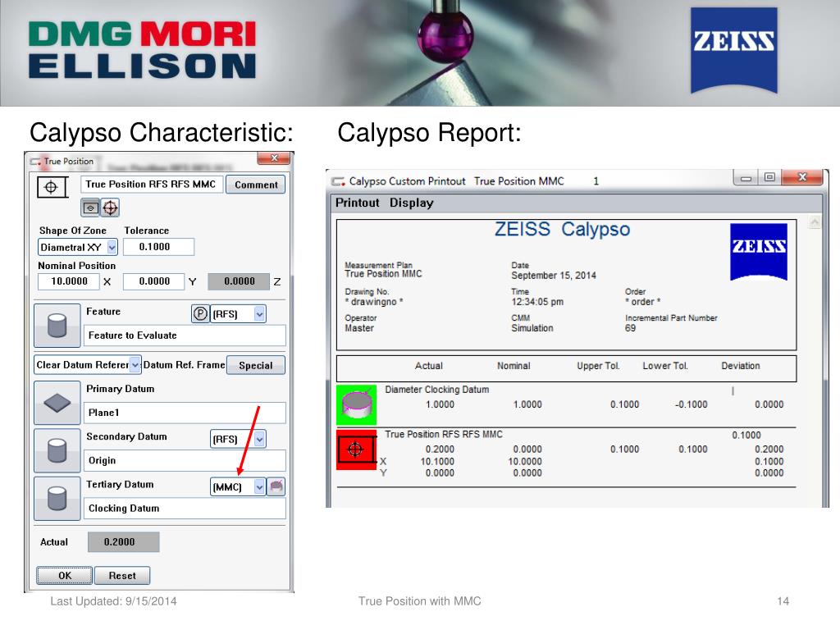Screen dimensions: 840x630
Task: Click the characteristic name field True Position RFS RFS MMC
Action: coord(152,185)
